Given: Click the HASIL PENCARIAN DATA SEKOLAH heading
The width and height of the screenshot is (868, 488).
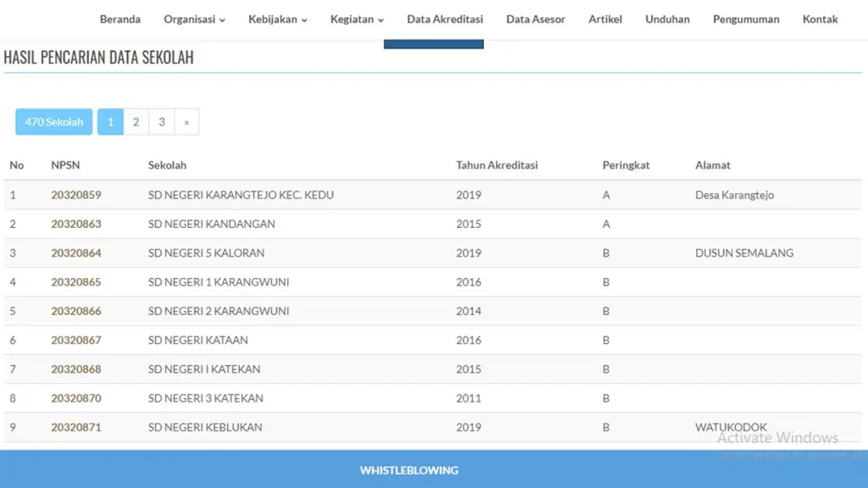Looking at the screenshot, I should point(98,57).
